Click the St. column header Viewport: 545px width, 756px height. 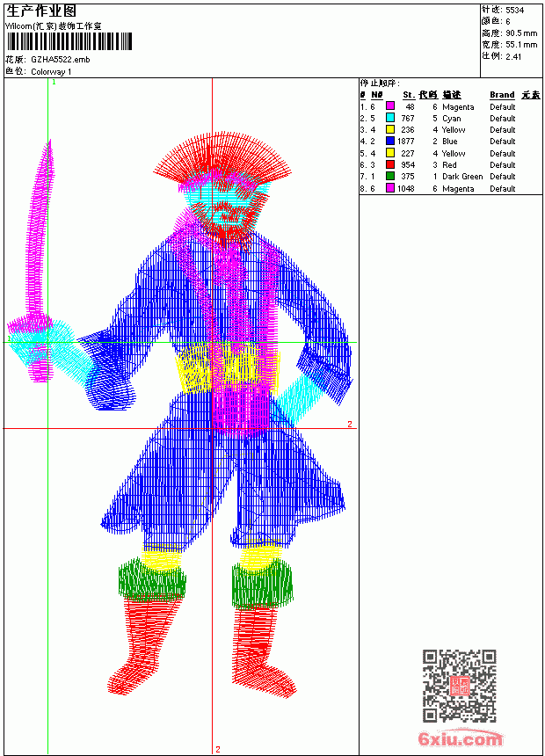tap(409, 95)
